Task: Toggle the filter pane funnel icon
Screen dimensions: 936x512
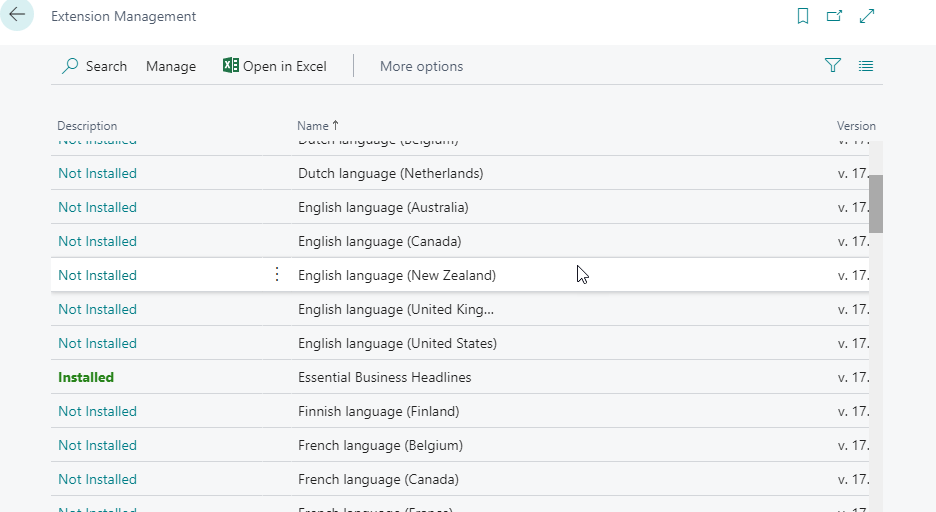Action: (x=833, y=66)
